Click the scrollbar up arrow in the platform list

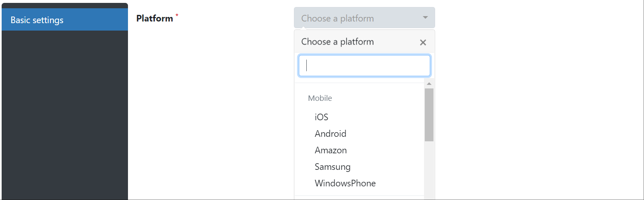[x=429, y=83]
